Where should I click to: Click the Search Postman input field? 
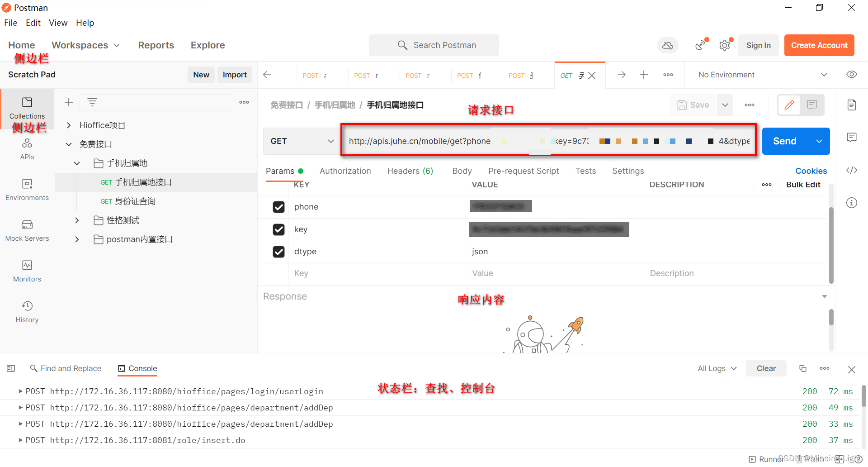[434, 45]
